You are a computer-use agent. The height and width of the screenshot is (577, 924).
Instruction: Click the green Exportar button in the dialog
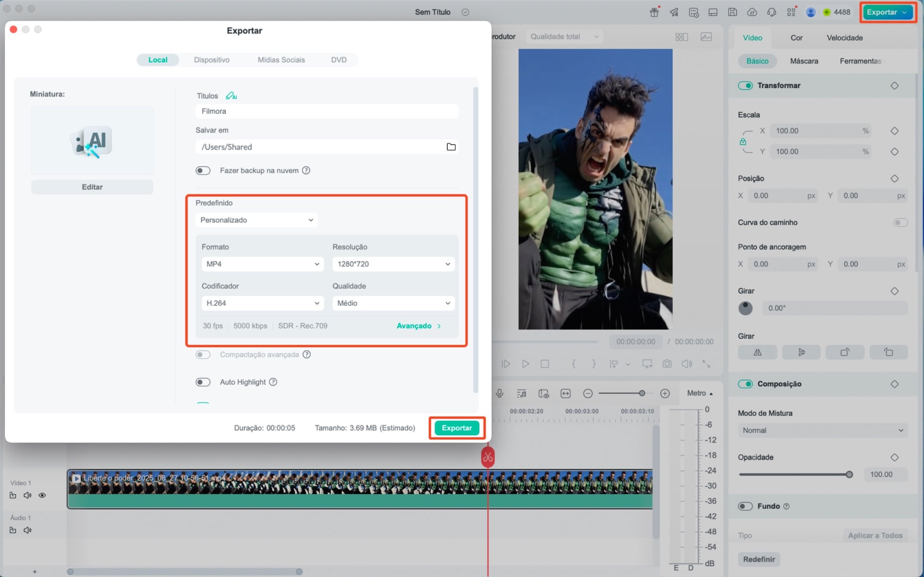[457, 428]
